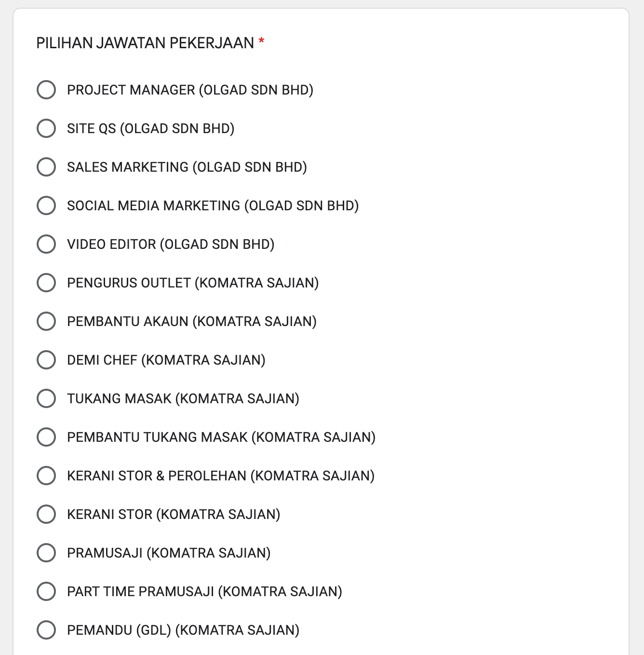
Task: Choose SITE QS (OLGAD SDN BHD)
Action: tap(46, 128)
